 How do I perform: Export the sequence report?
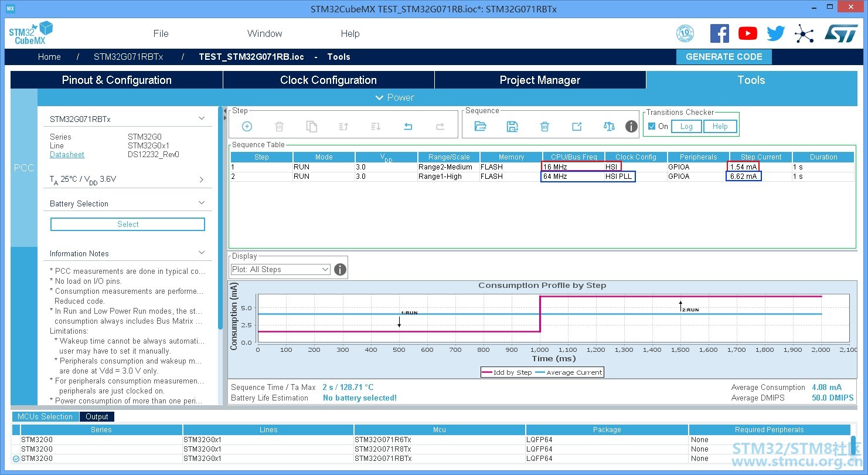point(577,126)
